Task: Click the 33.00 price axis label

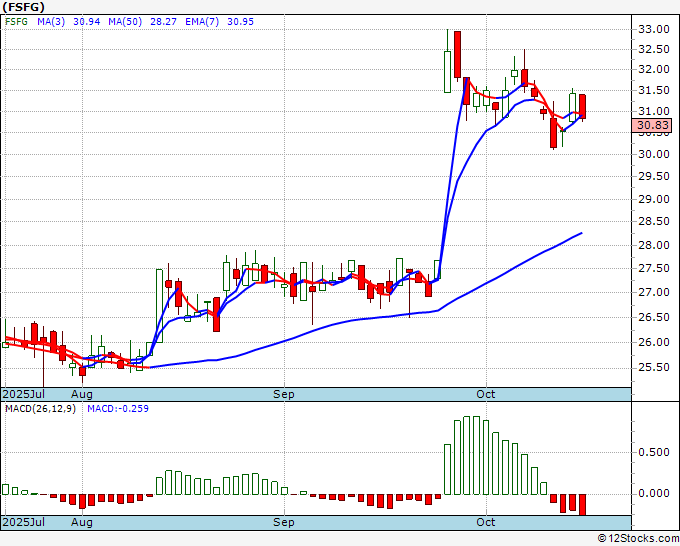Action: 655,29
